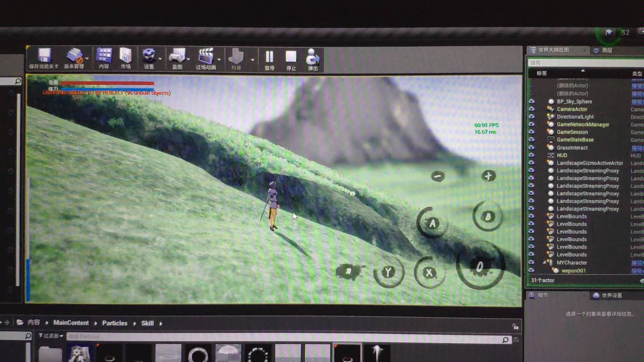
Task: Open the Settings dropdown arrow
Action: [160, 59]
